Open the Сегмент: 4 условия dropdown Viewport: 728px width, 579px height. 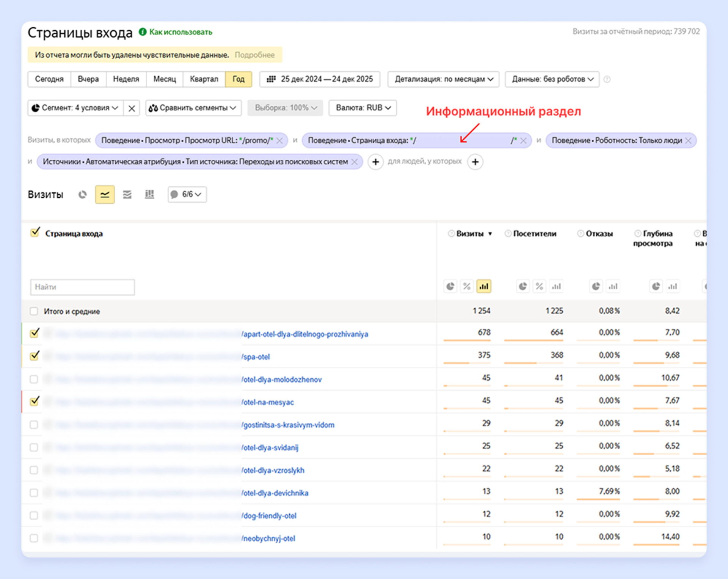75,108
